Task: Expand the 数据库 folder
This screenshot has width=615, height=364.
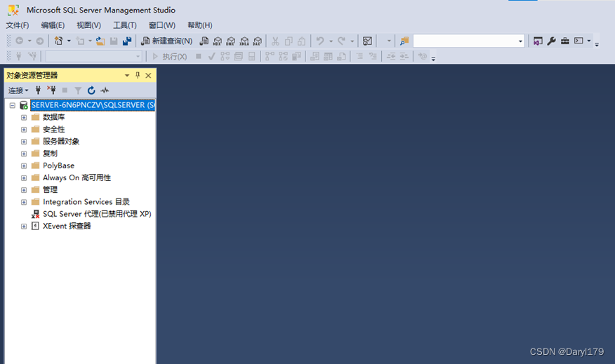Action: point(24,118)
